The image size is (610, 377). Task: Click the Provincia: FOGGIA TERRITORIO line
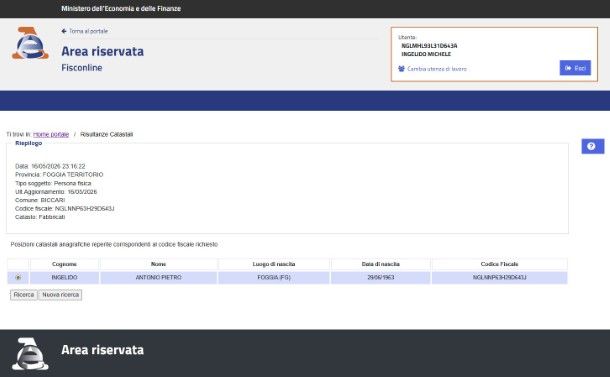point(59,175)
